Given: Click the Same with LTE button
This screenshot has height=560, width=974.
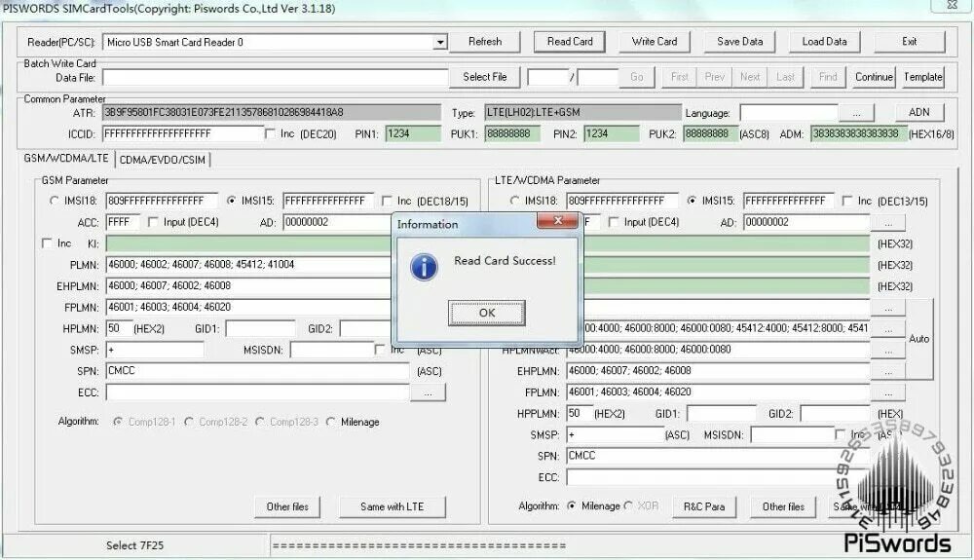Looking at the screenshot, I should tap(392, 506).
